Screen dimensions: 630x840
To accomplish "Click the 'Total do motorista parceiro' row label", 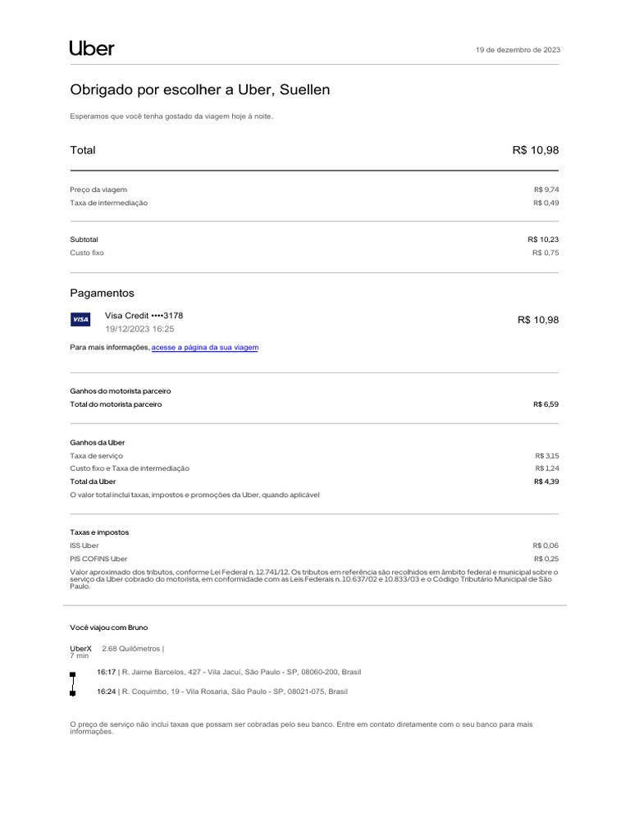I will pos(116,404).
